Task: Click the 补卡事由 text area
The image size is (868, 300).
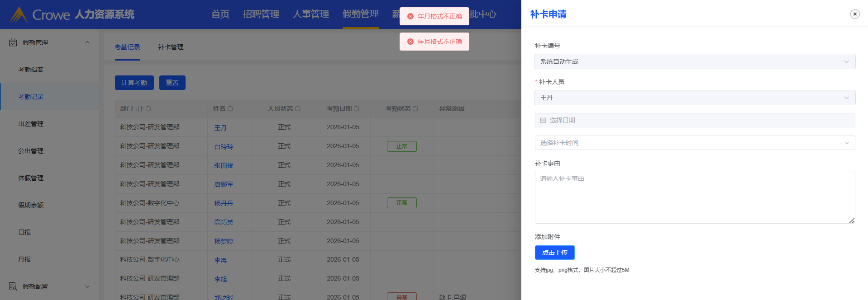Action: coord(695,197)
